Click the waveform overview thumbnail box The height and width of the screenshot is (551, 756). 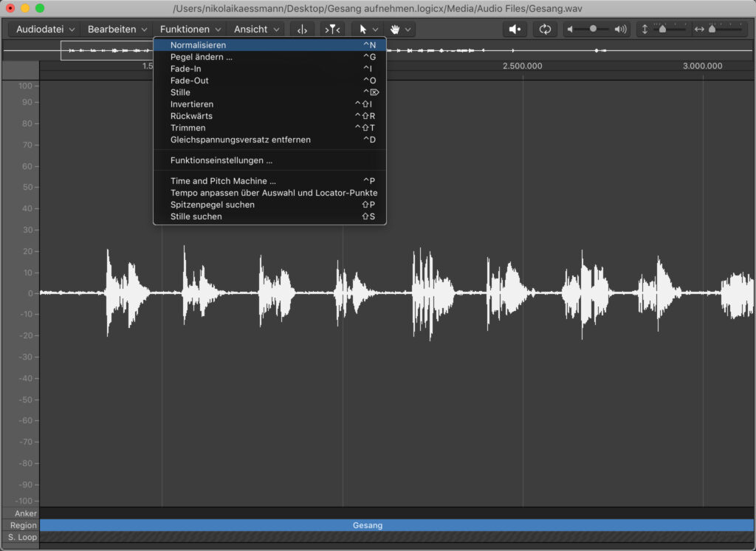click(106, 50)
